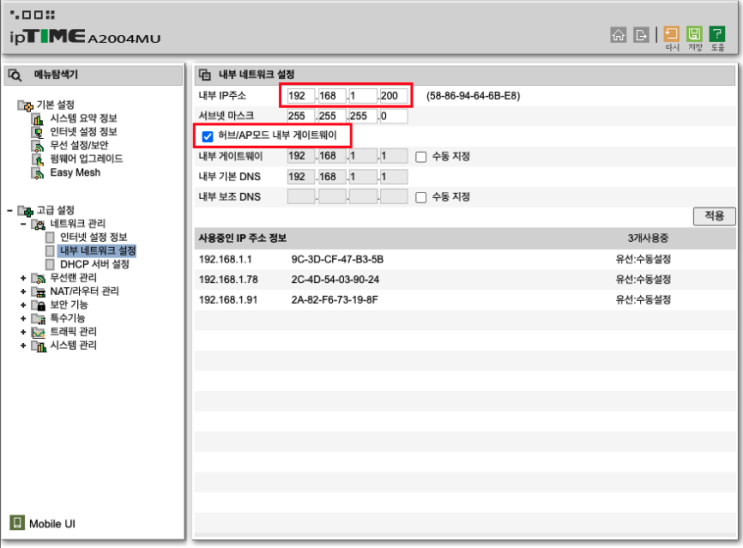Viewport: 743px width, 548px height.
Task: Click IP row 192.168.1.91
Action: [464, 300]
